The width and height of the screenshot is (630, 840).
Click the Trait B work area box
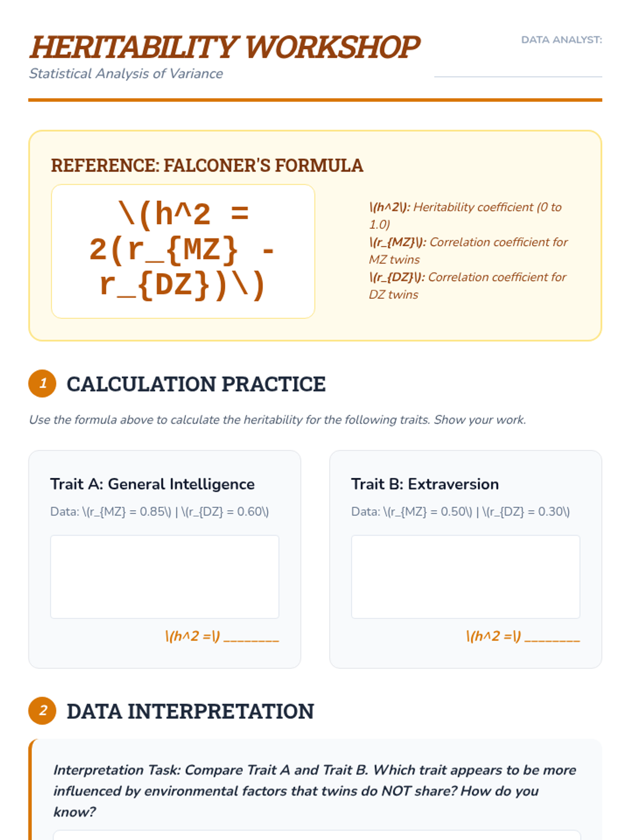(465, 576)
